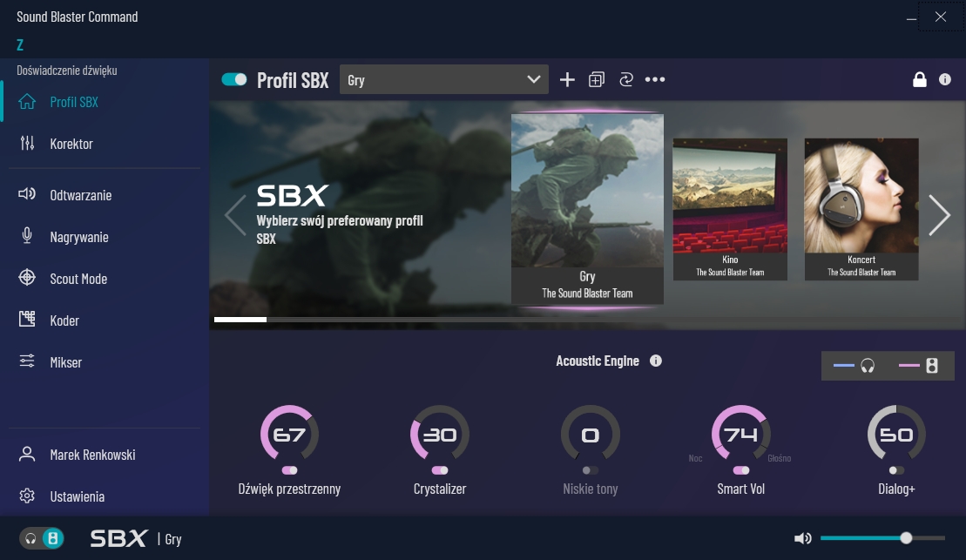The height and width of the screenshot is (560, 966).
Task: Click the Niskie tony dial at 0
Action: (591, 435)
